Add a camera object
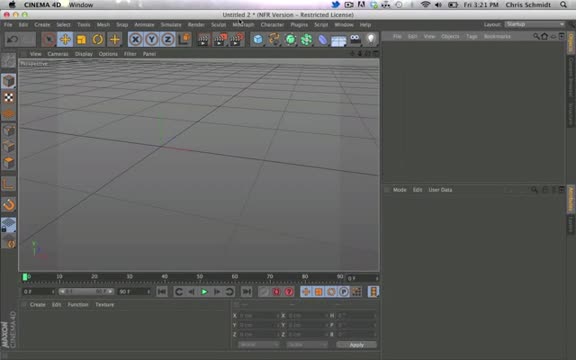 [355, 39]
